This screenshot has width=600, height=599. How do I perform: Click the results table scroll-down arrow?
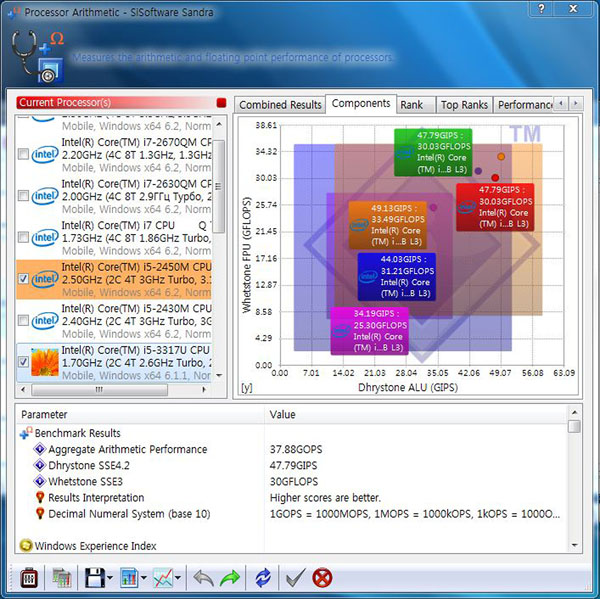(x=574, y=545)
